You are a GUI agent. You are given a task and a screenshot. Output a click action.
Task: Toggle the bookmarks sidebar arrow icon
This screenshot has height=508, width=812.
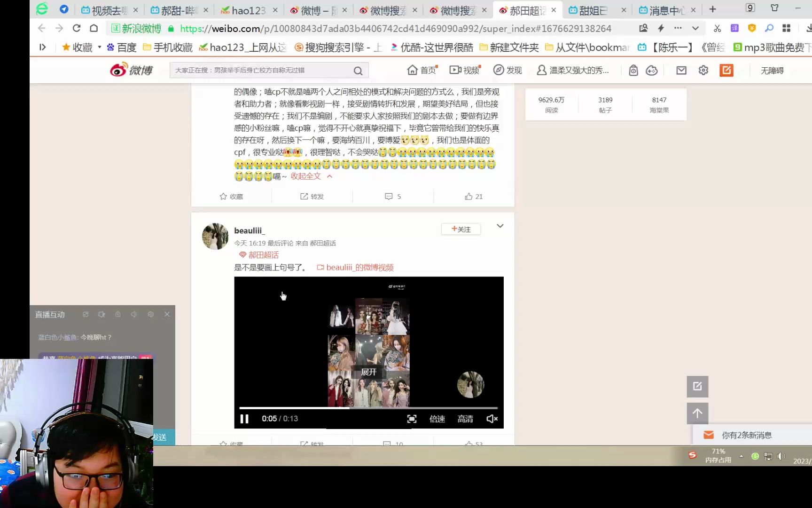[42, 47]
